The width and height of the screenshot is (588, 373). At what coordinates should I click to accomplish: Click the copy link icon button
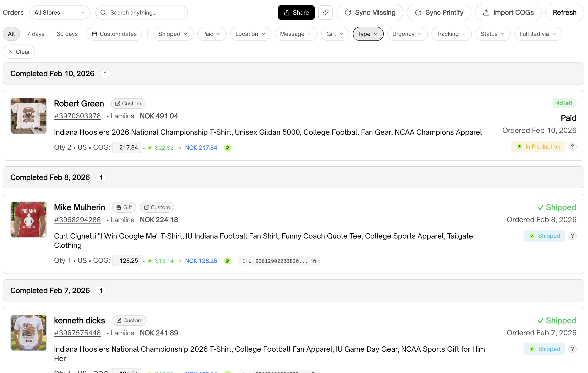(x=325, y=12)
